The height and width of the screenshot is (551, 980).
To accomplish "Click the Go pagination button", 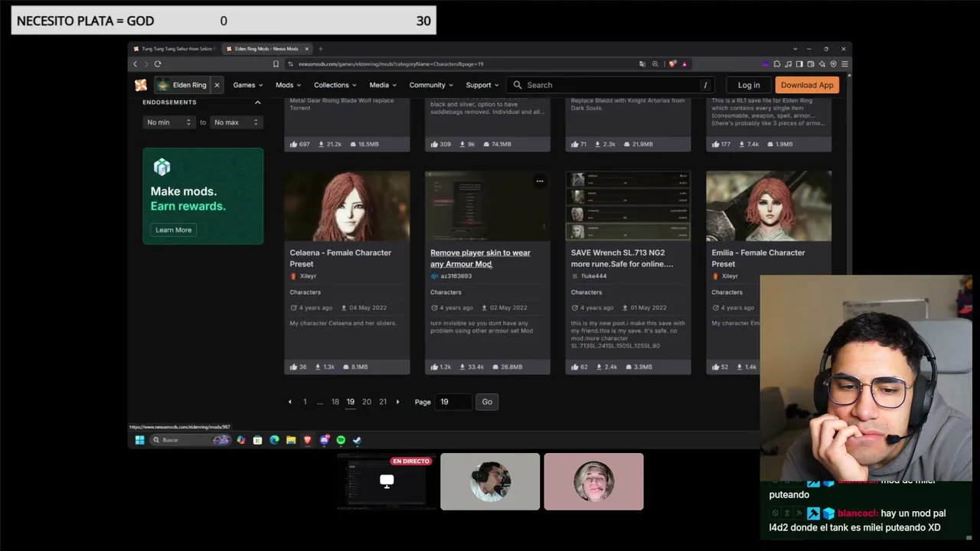I will click(x=487, y=402).
